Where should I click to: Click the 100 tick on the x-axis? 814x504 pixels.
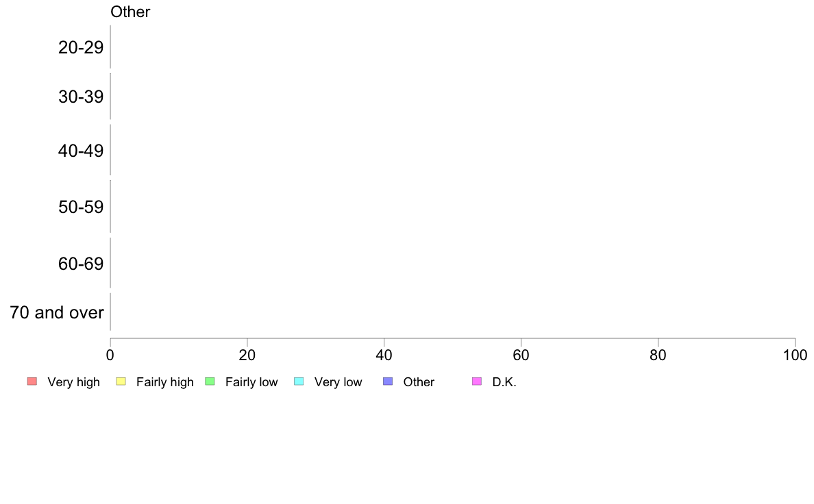point(795,355)
